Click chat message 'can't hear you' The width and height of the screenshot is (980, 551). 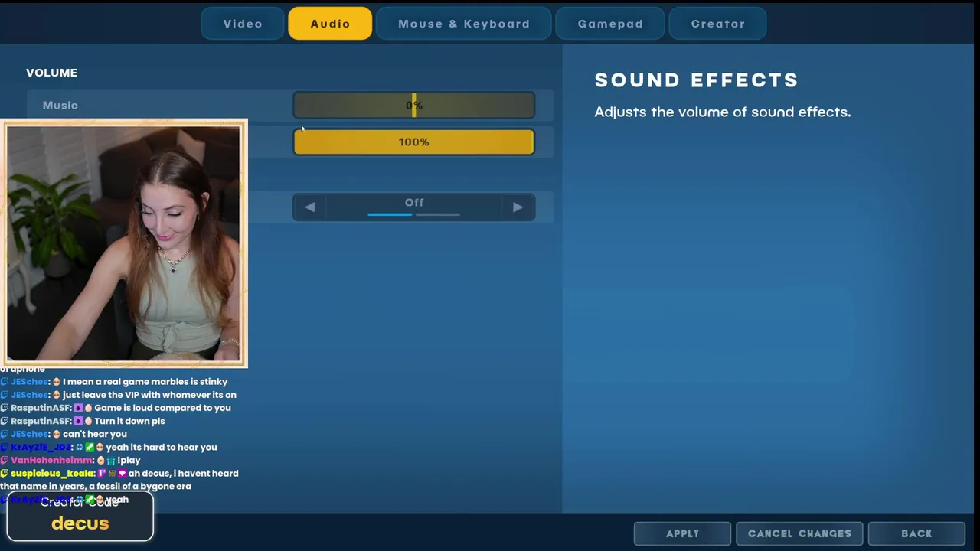[95, 434]
